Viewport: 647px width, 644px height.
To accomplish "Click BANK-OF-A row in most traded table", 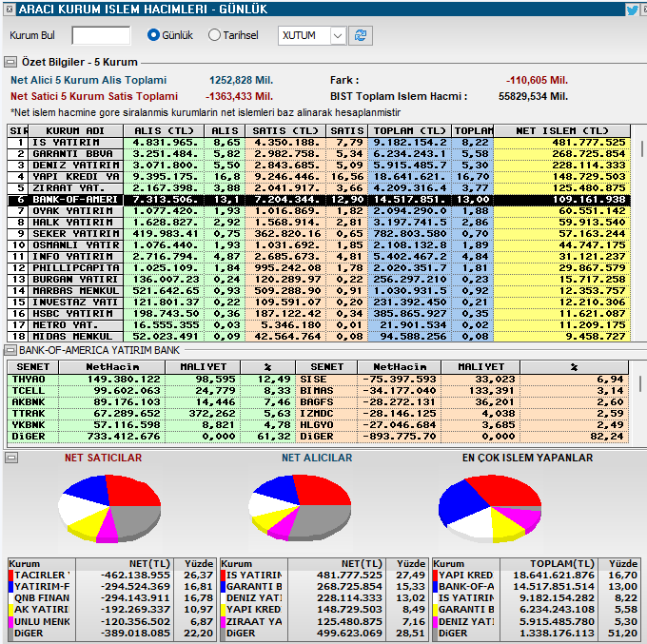I will 536,587.
